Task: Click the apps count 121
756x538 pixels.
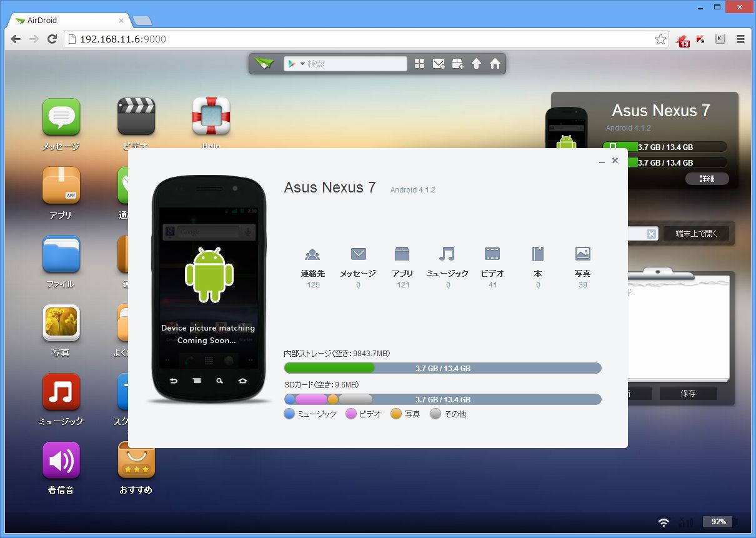Action: coord(403,285)
